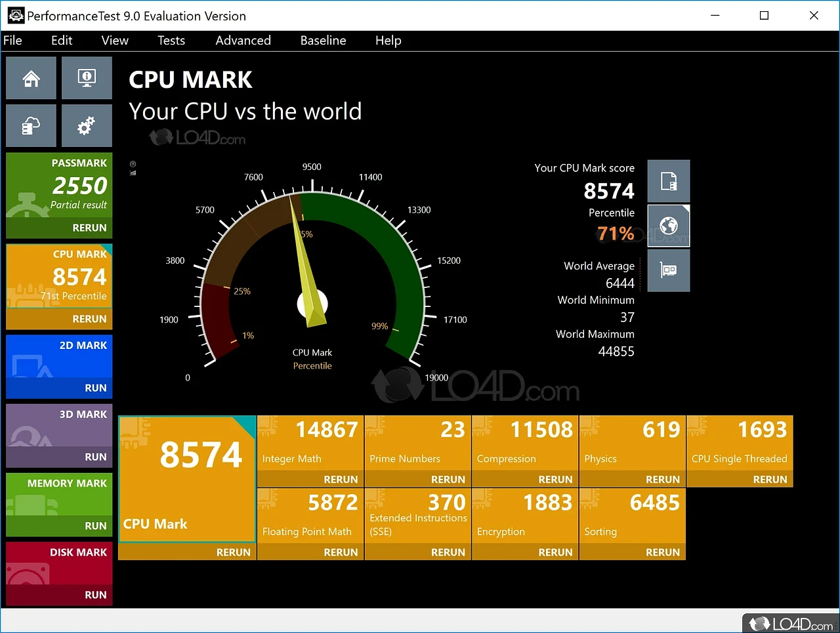Viewport: 840px width, 633px height.
Task: Open settings gears icon tile
Action: [87, 125]
